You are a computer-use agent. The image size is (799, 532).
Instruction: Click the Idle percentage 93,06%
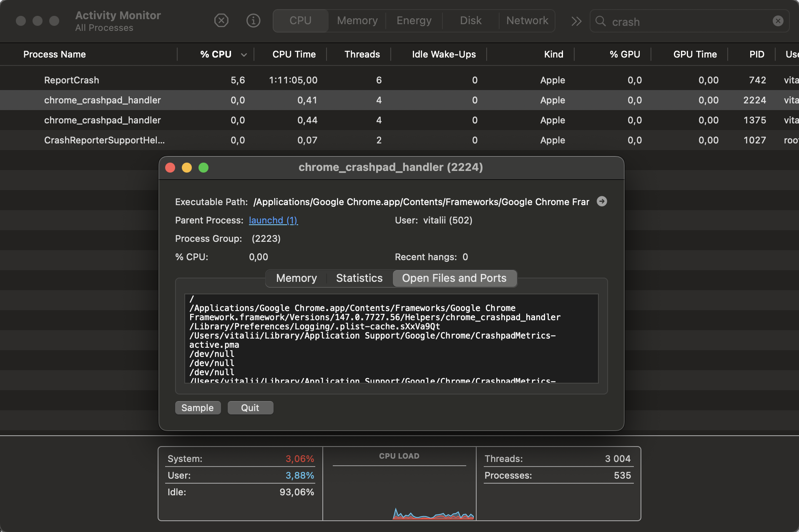point(297,492)
